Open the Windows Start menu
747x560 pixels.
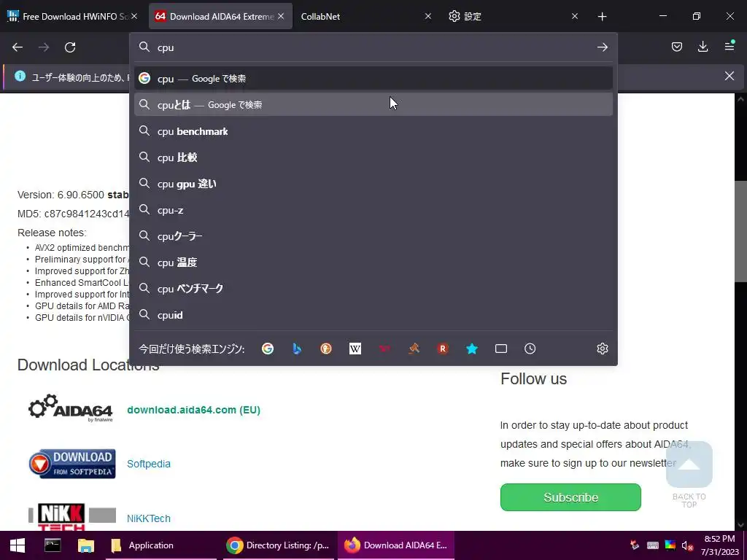coord(18,545)
